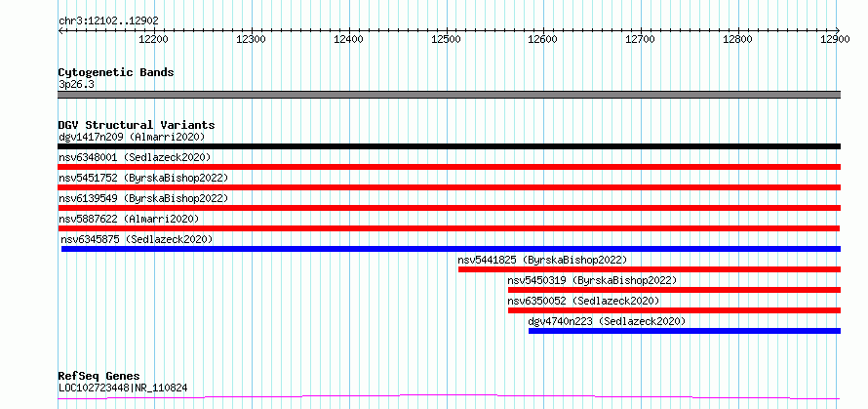Open variant nsv5887622 (Almarri2020) label

[x=129, y=219]
